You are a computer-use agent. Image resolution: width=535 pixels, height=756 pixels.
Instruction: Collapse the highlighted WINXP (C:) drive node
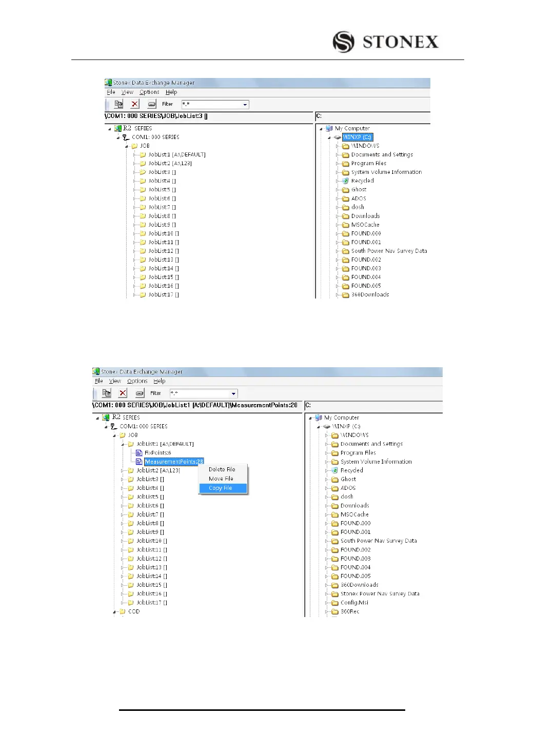pos(329,137)
